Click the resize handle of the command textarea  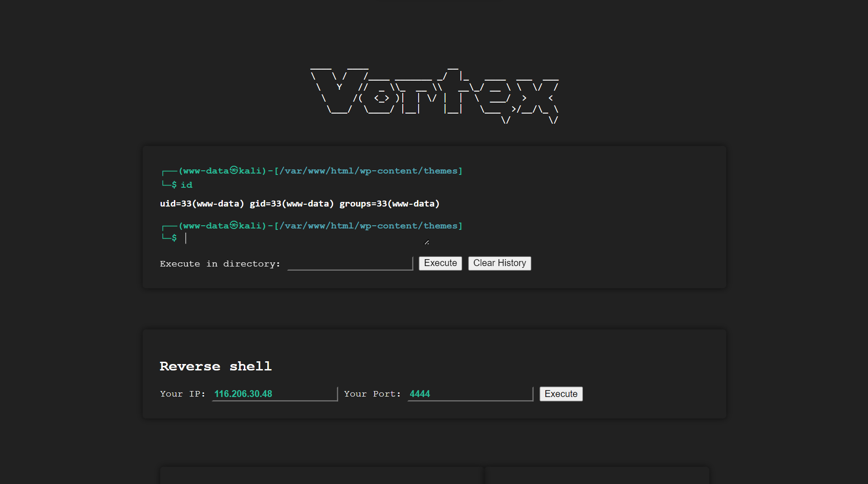point(426,242)
